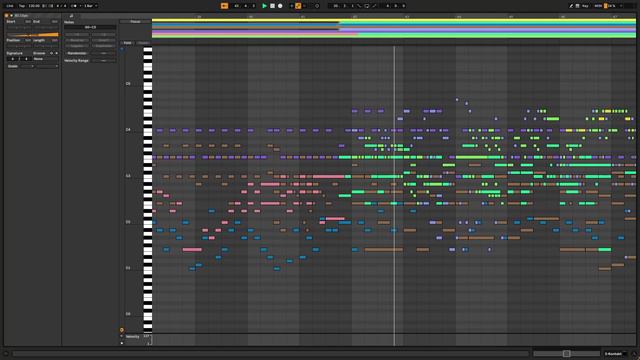Image resolution: width=640 pixels, height=360 pixels.
Task: Click the clip End Set button
Action: pyautogui.click(x=55, y=22)
